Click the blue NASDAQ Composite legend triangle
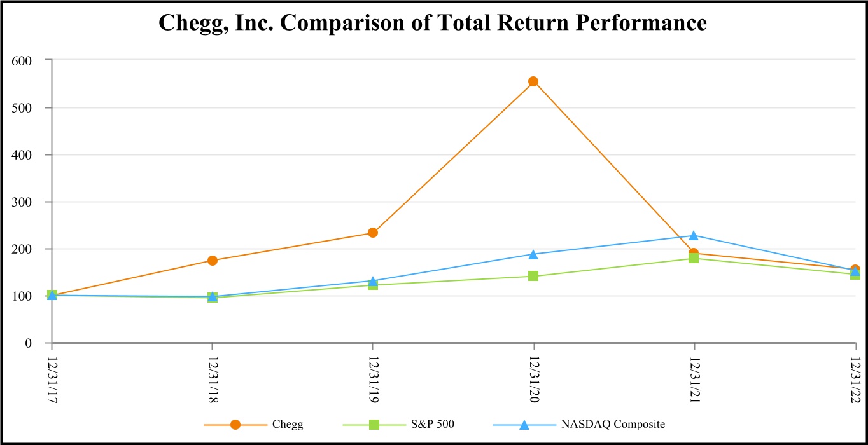The image size is (868, 445). (x=524, y=425)
